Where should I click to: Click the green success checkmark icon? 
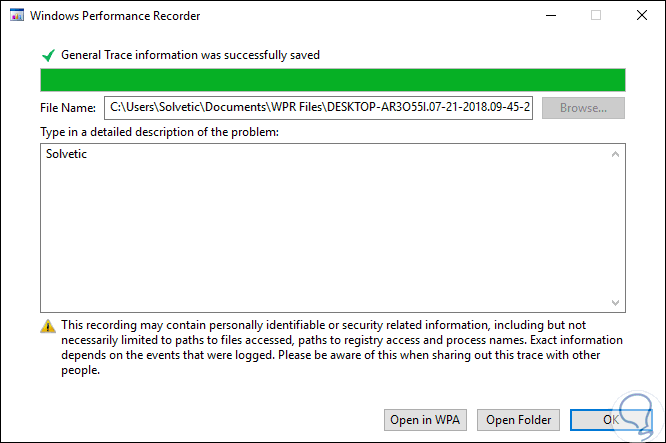pyautogui.click(x=47, y=55)
